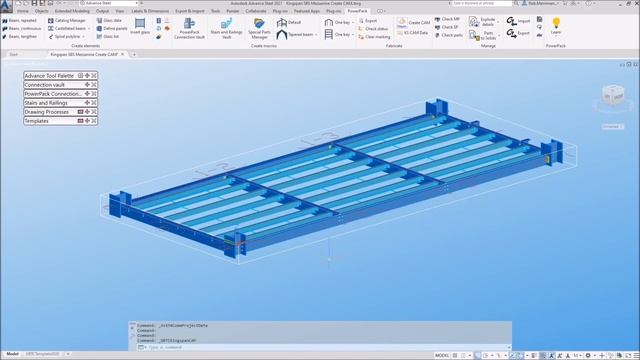Open the Special Parts Manager
This screenshot has height=360, width=640.
coord(259,29)
